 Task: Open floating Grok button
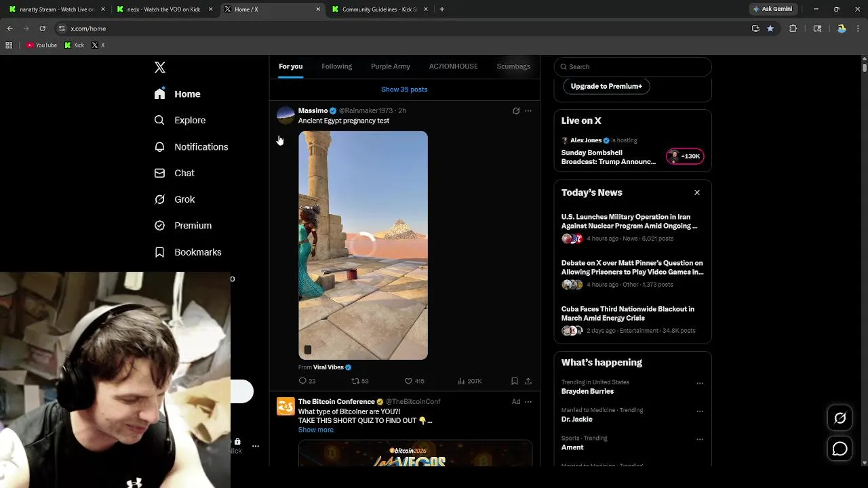tap(840, 418)
